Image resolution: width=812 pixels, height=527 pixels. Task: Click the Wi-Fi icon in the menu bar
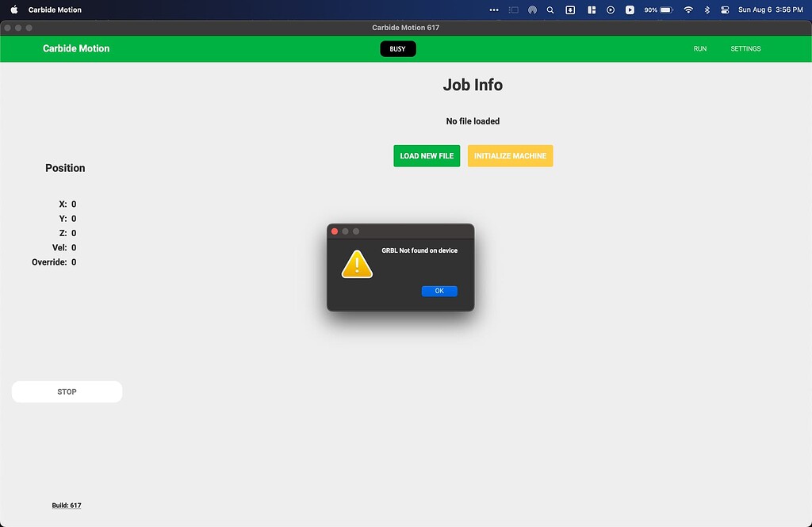[688, 10]
